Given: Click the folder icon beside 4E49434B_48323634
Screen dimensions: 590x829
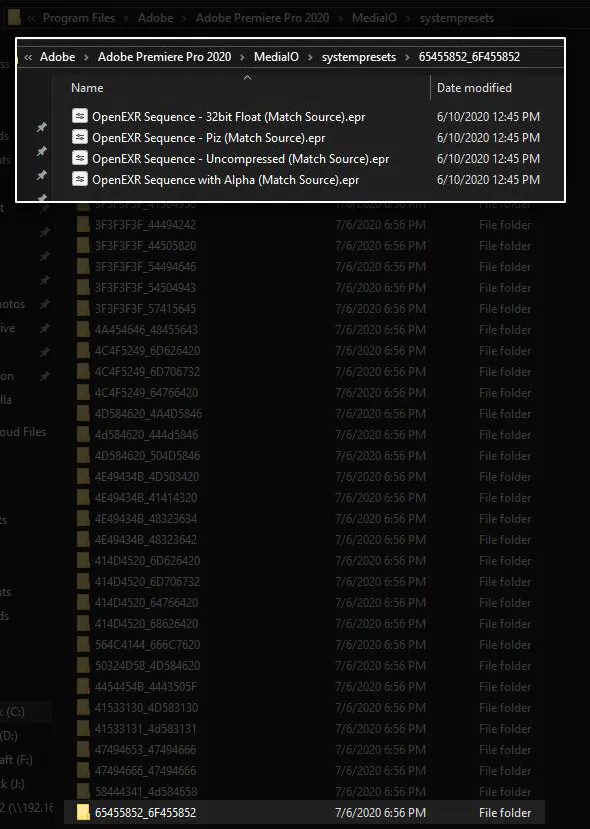Looking at the screenshot, I should click(83, 519).
